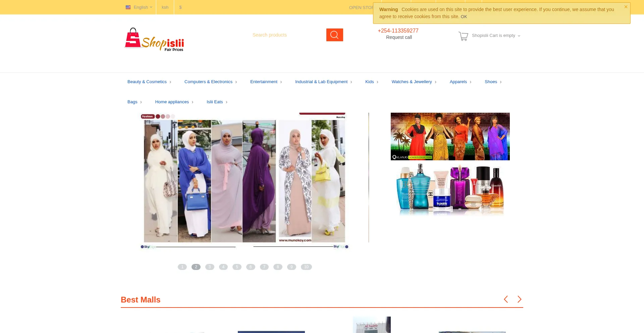Click the Search products input field
Screen dimensions: 644x333
pyautogui.click(x=285, y=35)
